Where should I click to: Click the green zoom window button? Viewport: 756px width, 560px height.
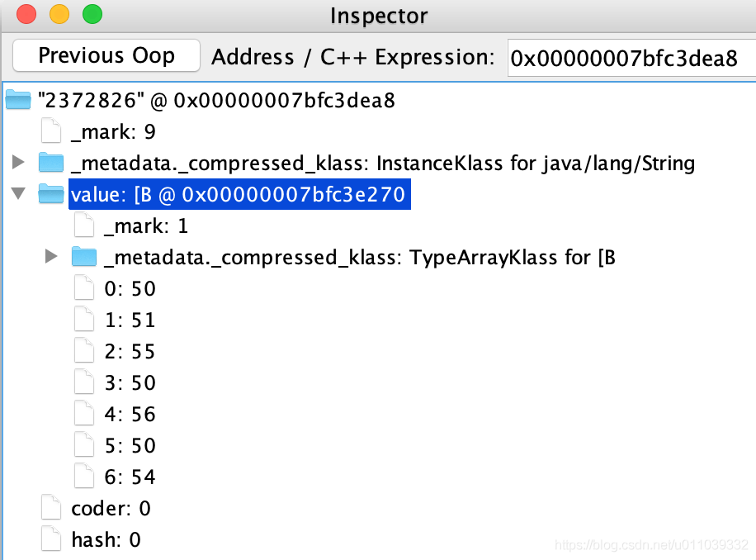92,14
